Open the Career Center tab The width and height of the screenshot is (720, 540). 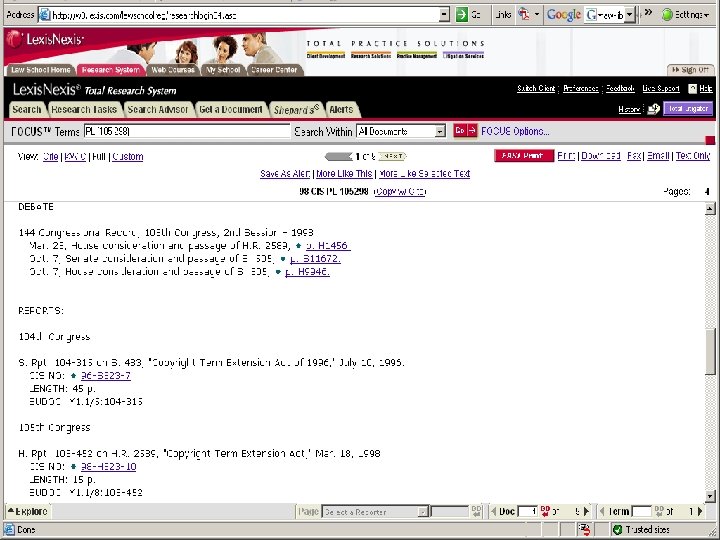(x=274, y=70)
